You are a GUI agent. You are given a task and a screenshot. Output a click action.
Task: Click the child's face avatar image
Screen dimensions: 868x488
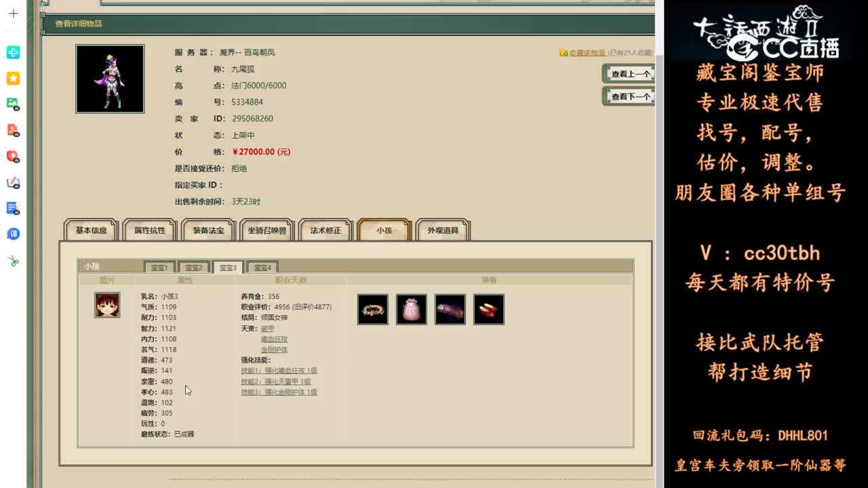[x=107, y=305]
